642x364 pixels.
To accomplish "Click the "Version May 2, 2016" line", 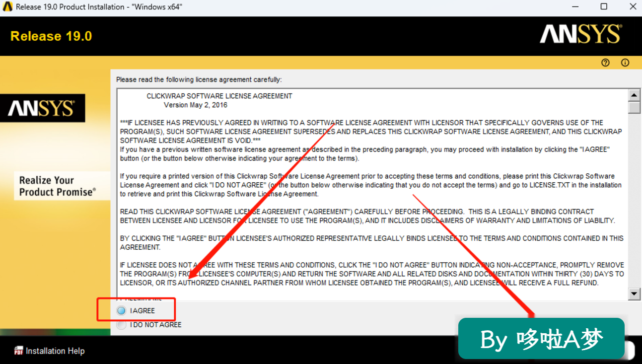I will 196,105.
